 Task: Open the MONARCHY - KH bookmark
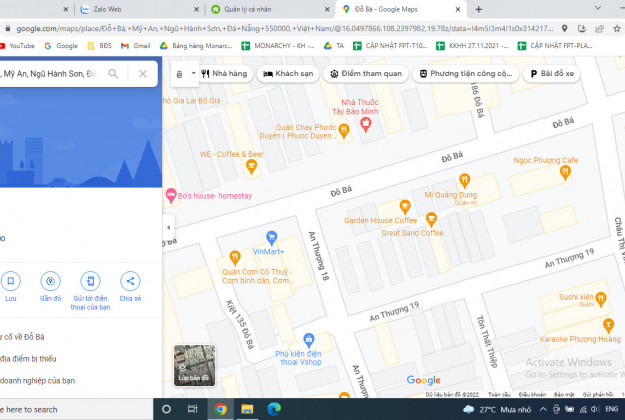[x=278, y=46]
